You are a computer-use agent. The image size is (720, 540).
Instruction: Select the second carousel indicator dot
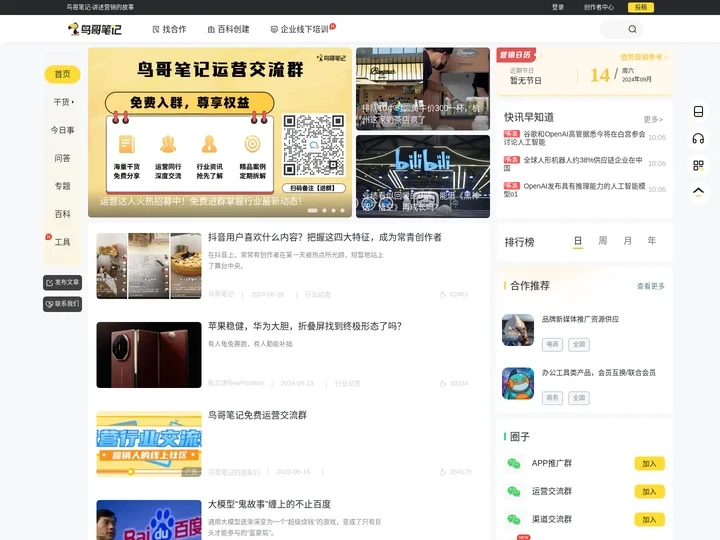point(325,210)
